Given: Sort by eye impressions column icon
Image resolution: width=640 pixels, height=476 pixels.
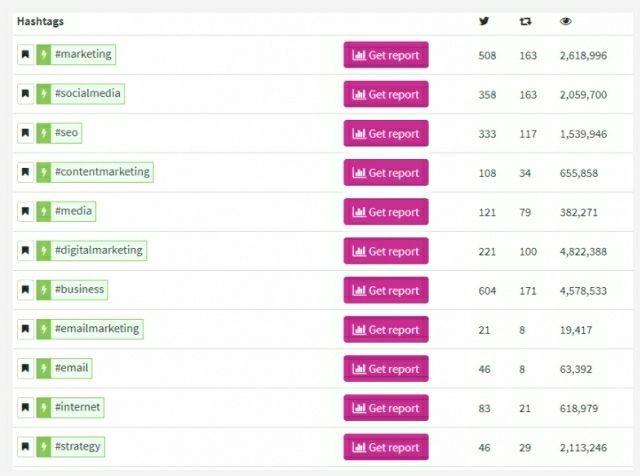Looking at the screenshot, I should point(566,21).
